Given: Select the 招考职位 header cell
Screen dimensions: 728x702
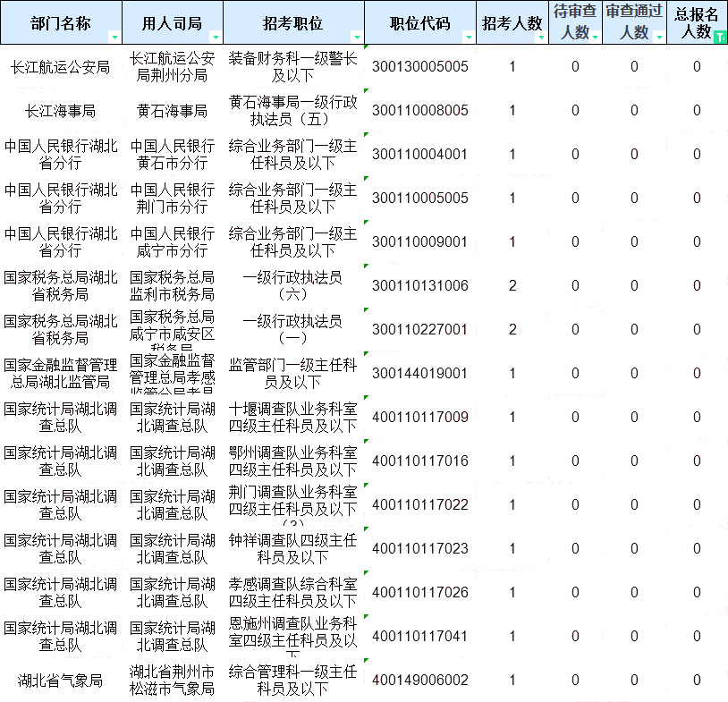Looking at the screenshot, I should [x=293, y=22].
